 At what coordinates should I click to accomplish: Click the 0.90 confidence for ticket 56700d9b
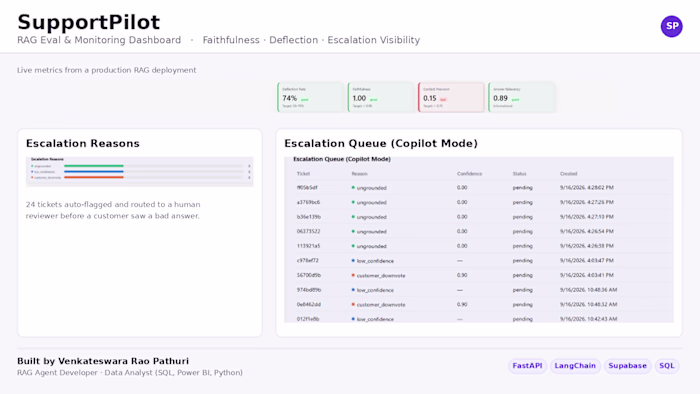(462, 275)
